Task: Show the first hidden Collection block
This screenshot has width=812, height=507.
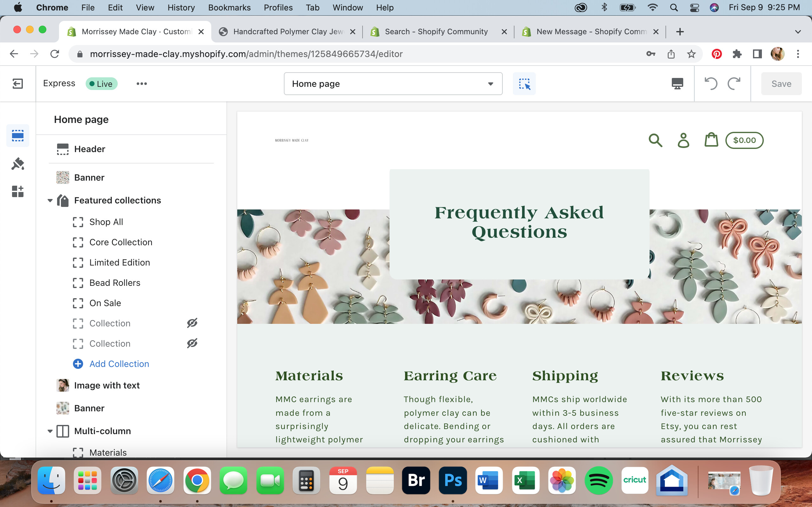Action: pyautogui.click(x=192, y=323)
